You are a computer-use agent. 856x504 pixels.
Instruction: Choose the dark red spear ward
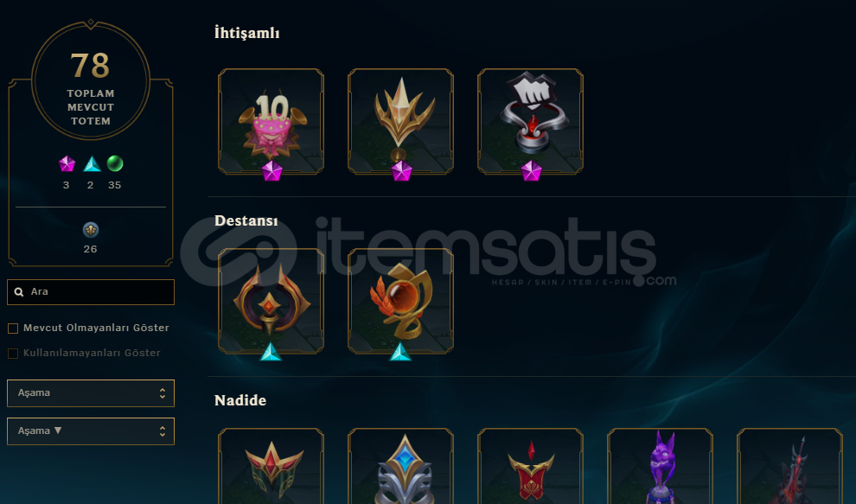[x=789, y=466]
